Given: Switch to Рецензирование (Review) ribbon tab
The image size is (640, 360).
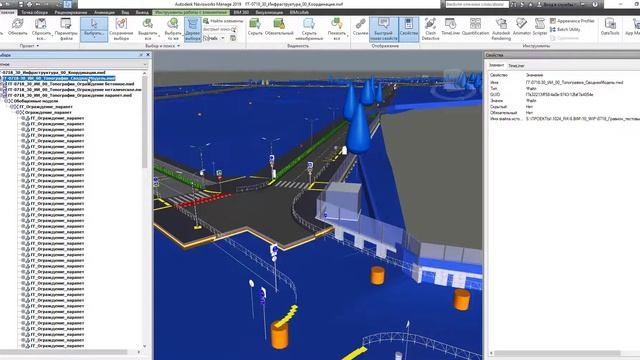Looking at the screenshot, I should [71, 12].
